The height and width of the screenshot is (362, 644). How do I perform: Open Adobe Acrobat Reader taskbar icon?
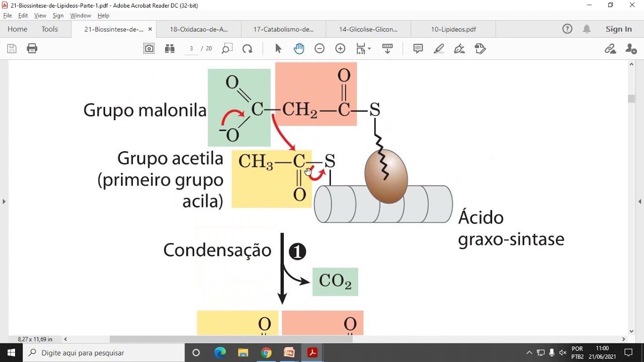[312, 353]
